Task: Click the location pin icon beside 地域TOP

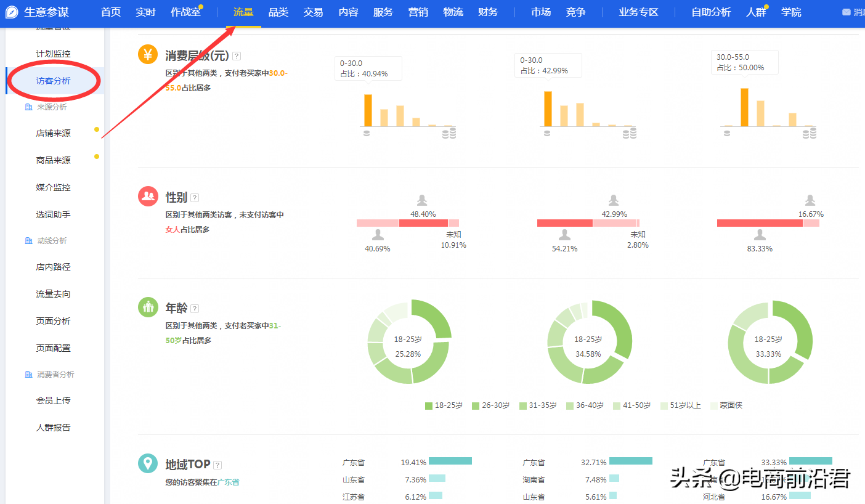Action: click(x=147, y=463)
